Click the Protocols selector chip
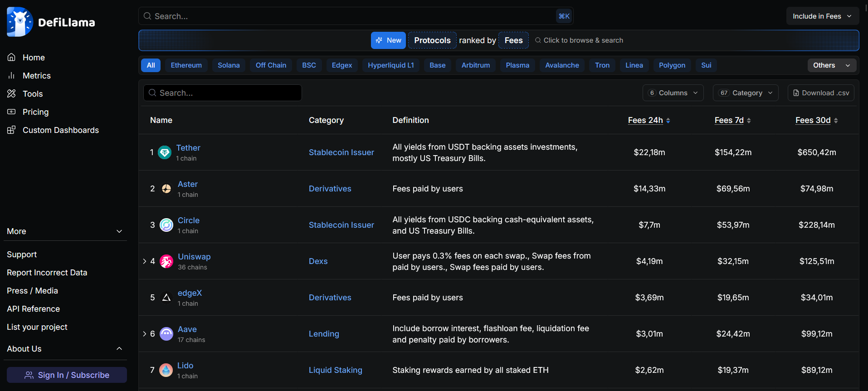The image size is (868, 391). point(432,40)
